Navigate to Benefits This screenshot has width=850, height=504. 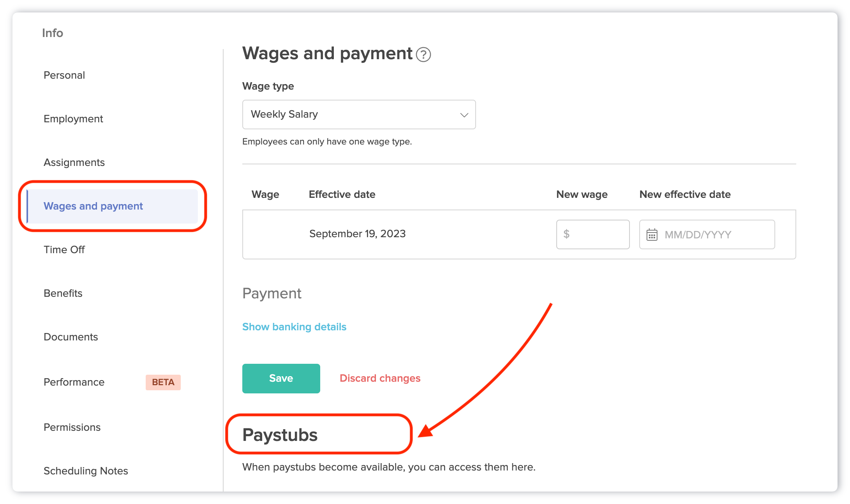click(63, 293)
